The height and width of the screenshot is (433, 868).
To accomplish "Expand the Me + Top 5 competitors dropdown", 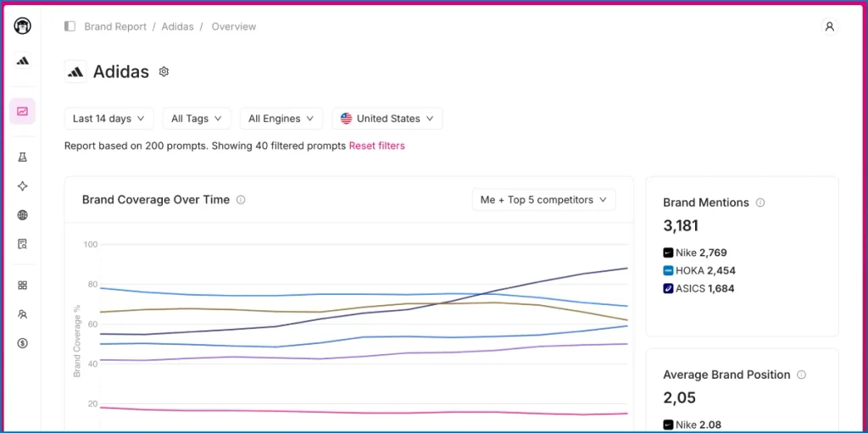I will pos(543,200).
